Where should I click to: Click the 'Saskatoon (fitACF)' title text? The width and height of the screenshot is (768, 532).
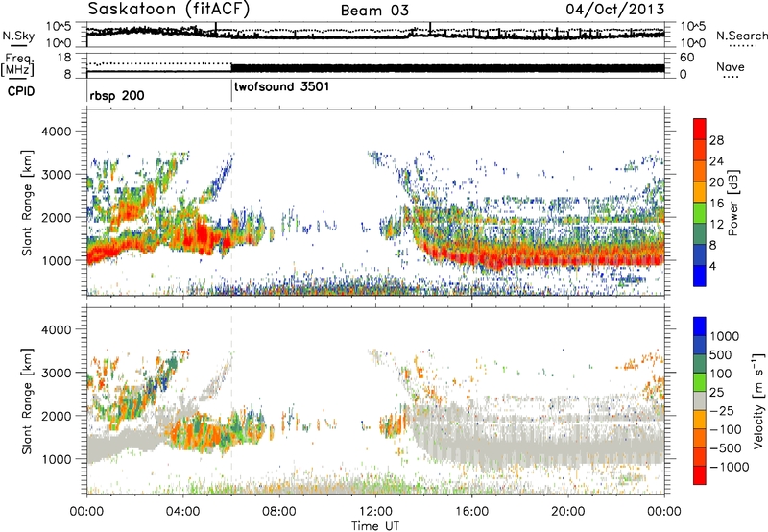click(169, 10)
